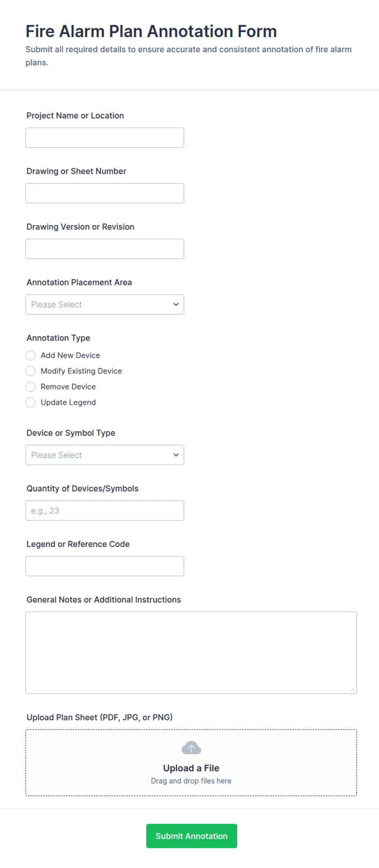
Task: Click the Project Name or Location field
Action: click(x=104, y=137)
